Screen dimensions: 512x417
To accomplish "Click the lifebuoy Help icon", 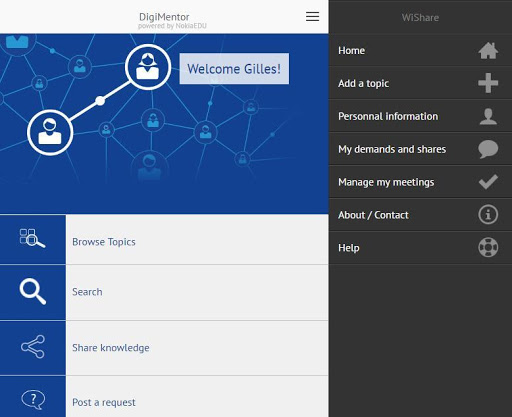I will [x=488, y=247].
